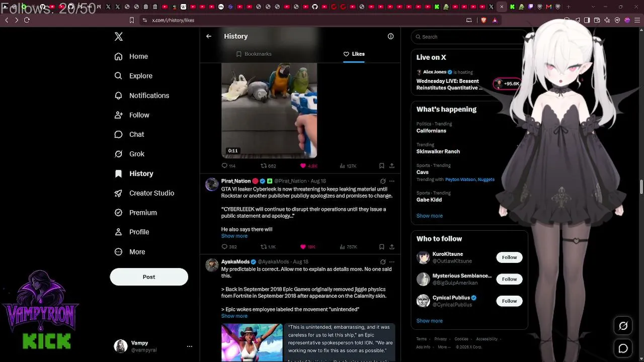Image resolution: width=644 pixels, height=362 pixels.
Task: Bookmark the parrot video post
Action: [x=381, y=166]
